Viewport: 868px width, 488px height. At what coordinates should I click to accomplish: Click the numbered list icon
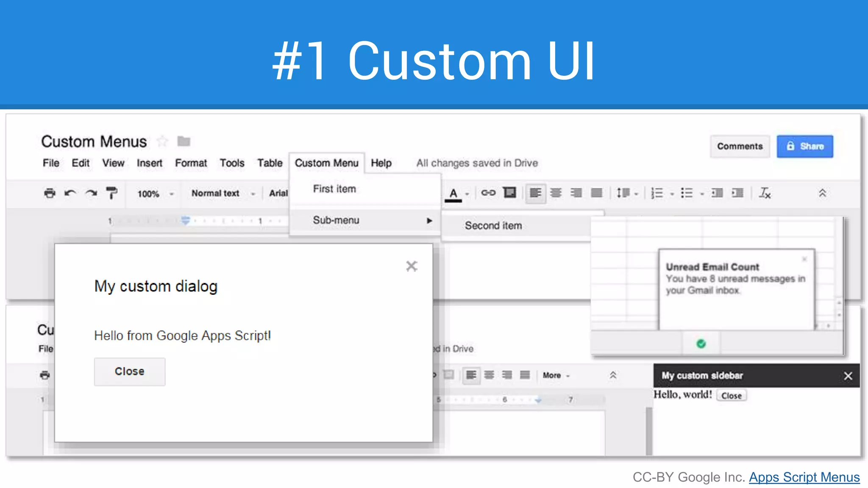point(657,193)
